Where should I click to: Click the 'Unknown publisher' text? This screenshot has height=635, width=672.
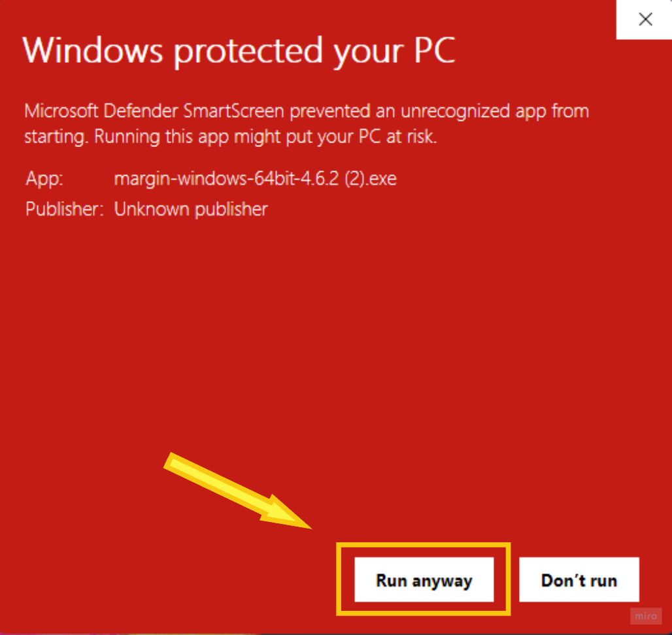click(x=191, y=209)
